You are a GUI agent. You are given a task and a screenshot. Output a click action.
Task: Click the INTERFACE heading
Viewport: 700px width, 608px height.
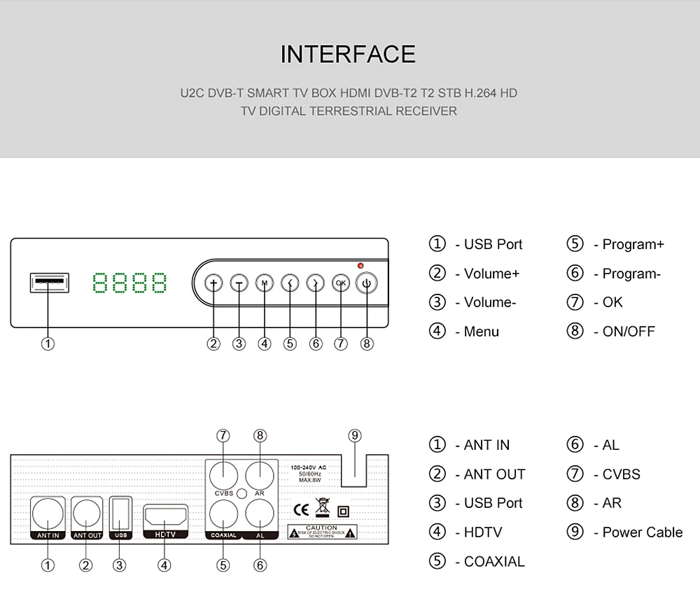pyautogui.click(x=348, y=54)
